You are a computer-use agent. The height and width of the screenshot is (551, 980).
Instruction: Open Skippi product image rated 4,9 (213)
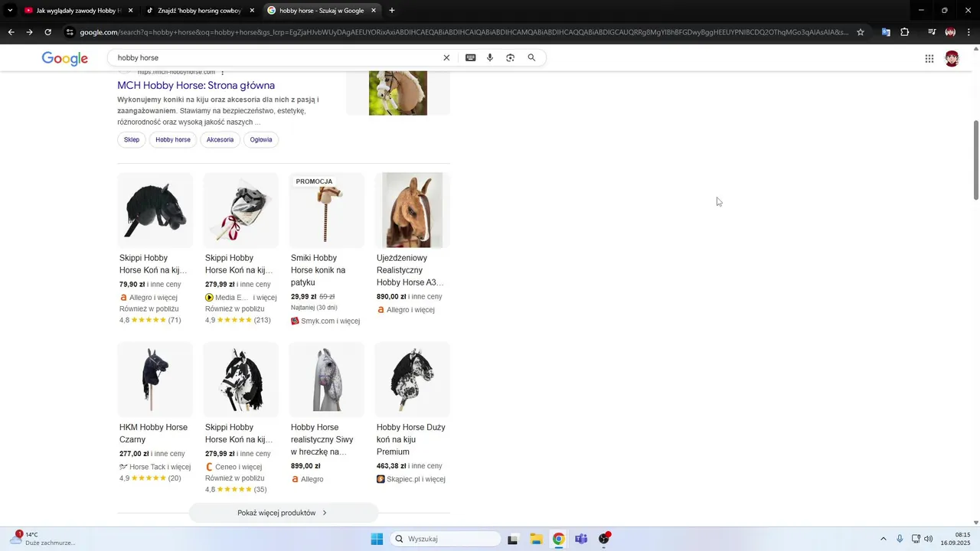click(240, 210)
